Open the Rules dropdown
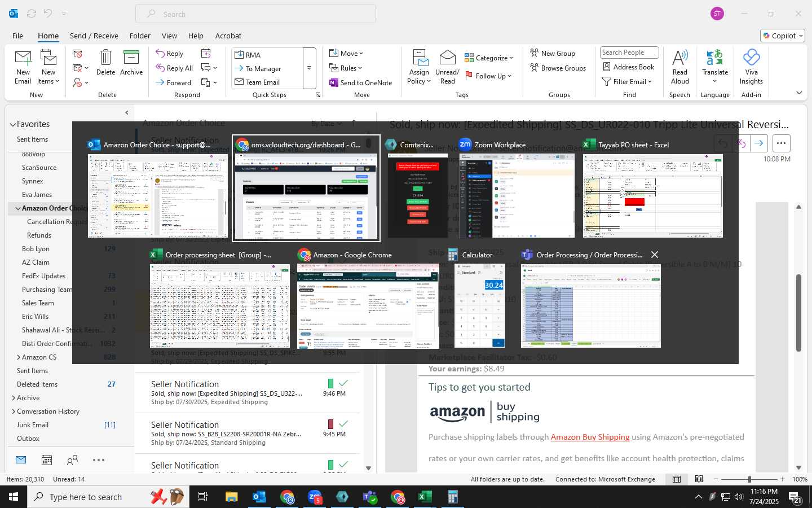This screenshot has width=812, height=508. pyautogui.click(x=346, y=68)
